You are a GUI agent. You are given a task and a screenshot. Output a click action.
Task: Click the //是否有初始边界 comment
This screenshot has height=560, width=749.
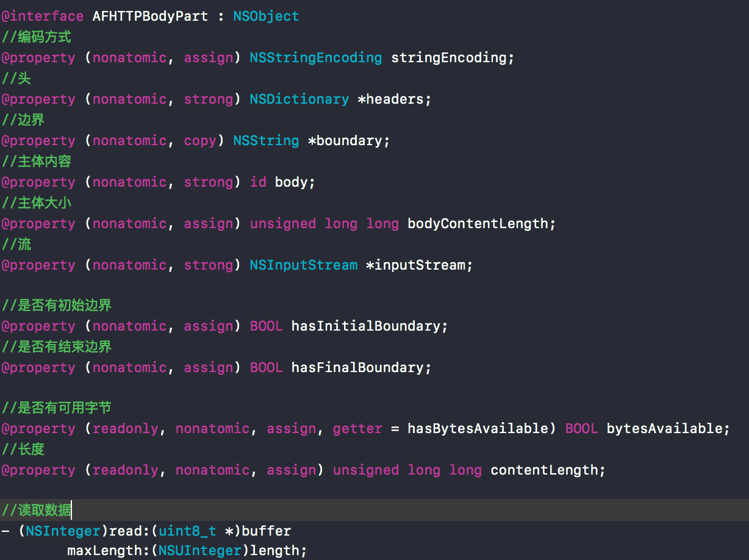56,305
